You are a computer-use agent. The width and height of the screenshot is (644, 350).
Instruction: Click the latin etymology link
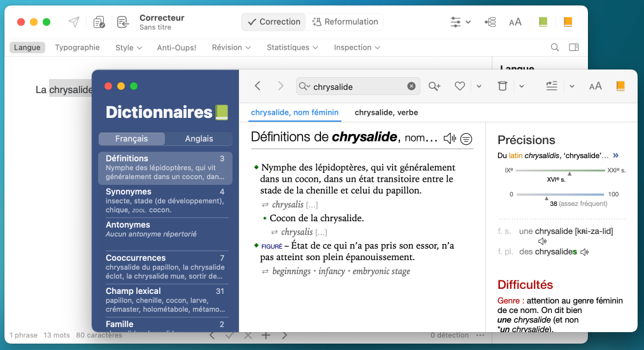point(515,156)
